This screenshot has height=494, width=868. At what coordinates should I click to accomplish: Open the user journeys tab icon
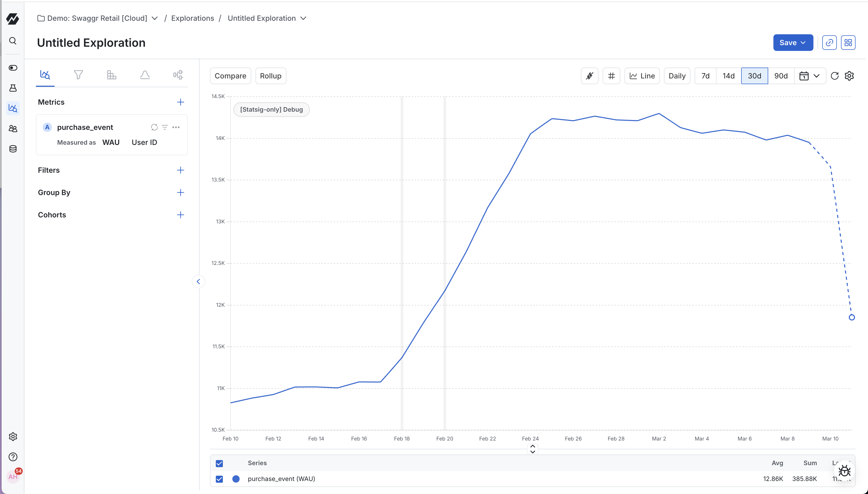click(x=178, y=75)
